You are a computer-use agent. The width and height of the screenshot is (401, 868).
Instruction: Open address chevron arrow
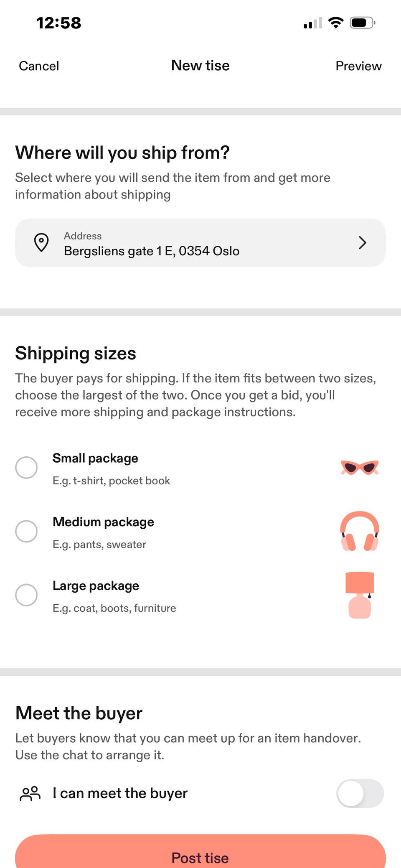coord(363,242)
